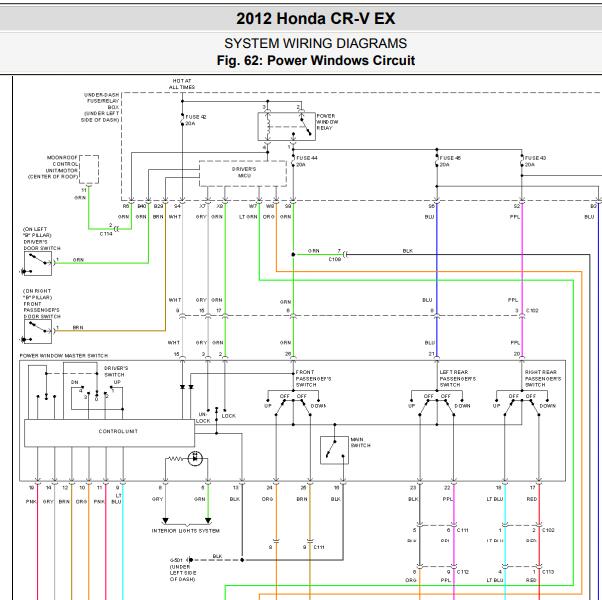602x600 pixels.
Task: Click the LED symbol near the resistor
Action: click(195, 458)
